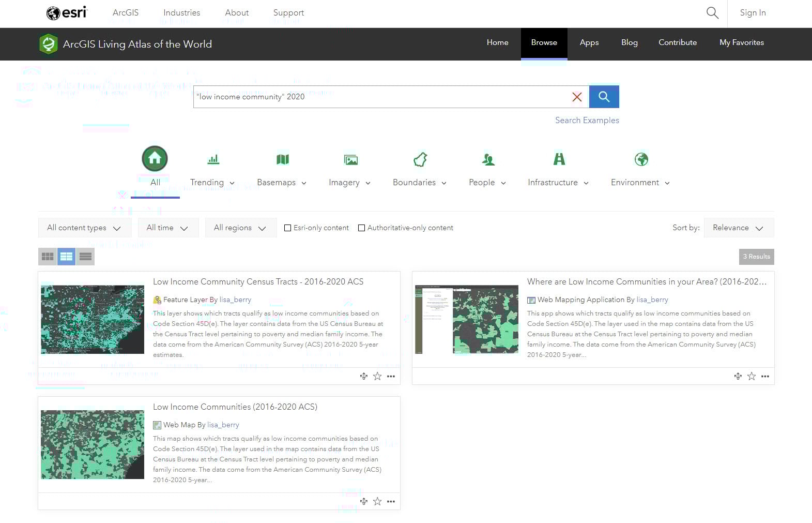Click move icon on Web Mapping Application card
Viewport: 812px width, 523px height.
pyautogui.click(x=738, y=376)
